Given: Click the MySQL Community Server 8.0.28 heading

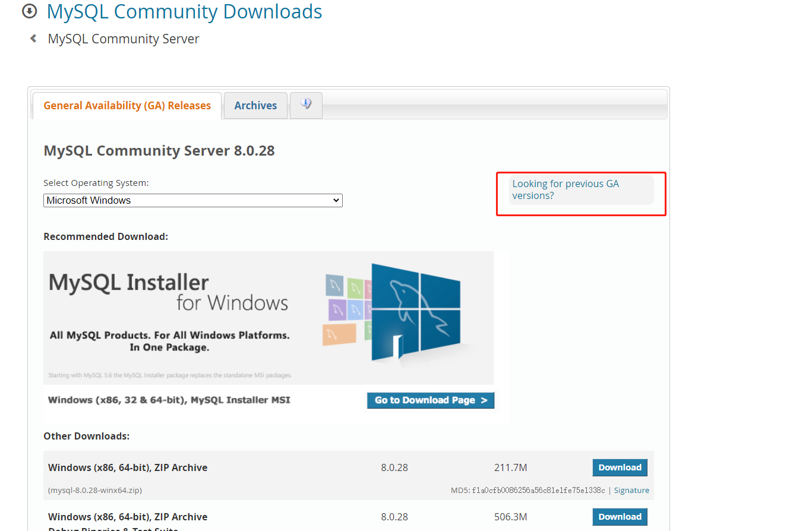Looking at the screenshot, I should tap(159, 150).
